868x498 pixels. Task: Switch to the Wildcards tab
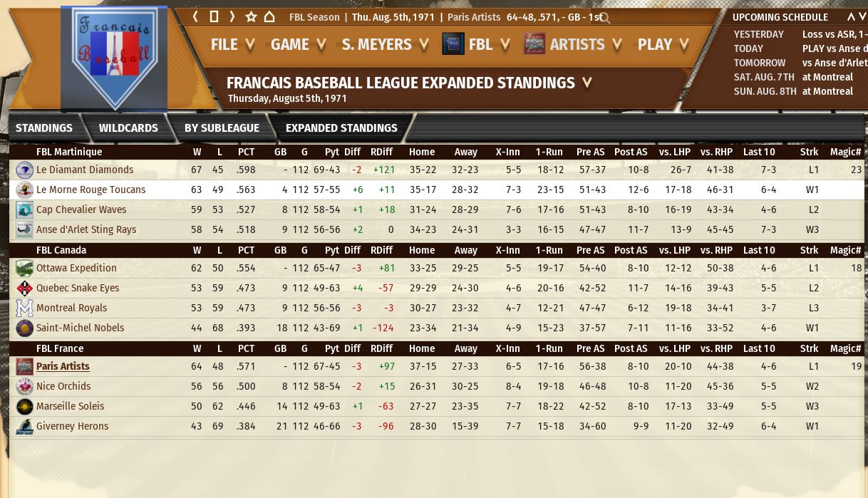point(128,128)
